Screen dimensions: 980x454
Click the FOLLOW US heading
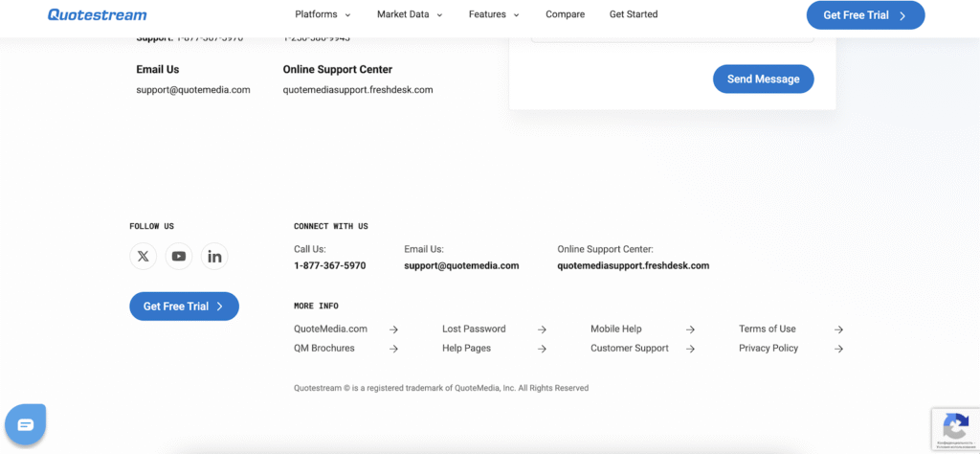151,226
